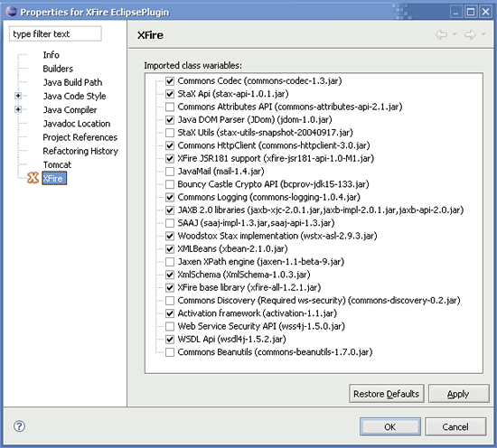
Task: Confirm with the OK button
Action: click(390, 426)
